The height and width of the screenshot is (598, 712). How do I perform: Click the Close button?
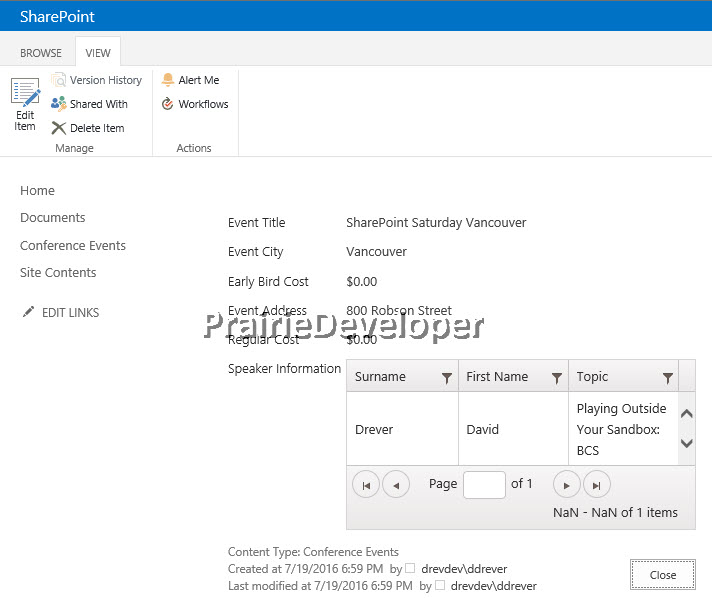point(663,575)
